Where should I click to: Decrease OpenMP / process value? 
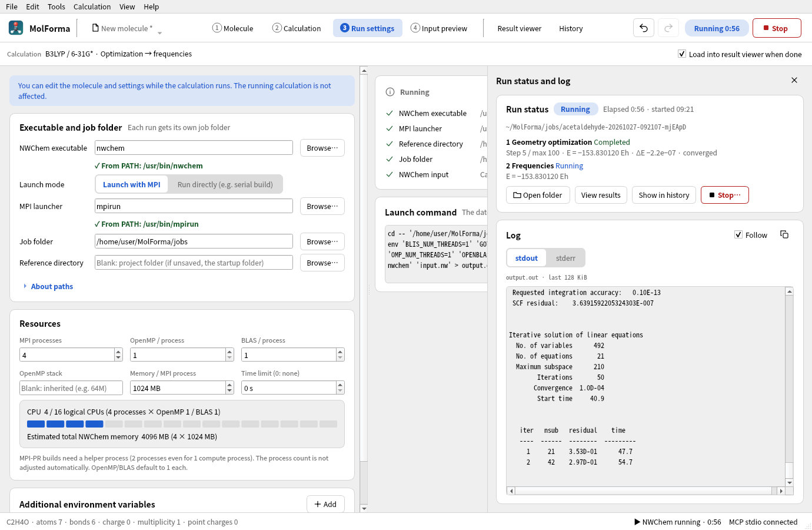(x=229, y=358)
